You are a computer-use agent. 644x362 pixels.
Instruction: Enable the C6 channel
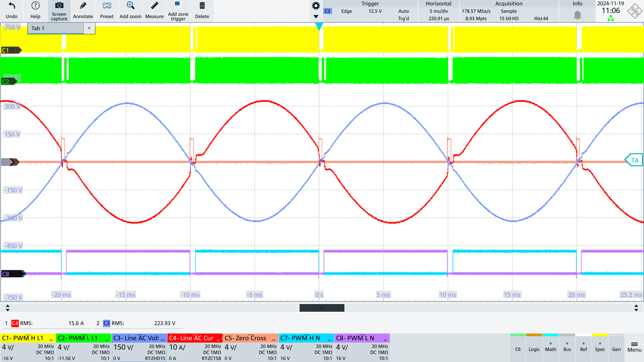click(518, 348)
